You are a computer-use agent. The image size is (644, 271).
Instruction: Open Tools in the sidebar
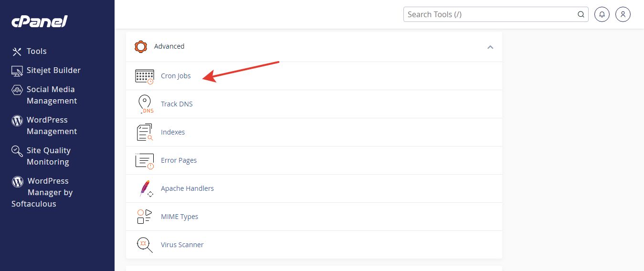click(37, 51)
